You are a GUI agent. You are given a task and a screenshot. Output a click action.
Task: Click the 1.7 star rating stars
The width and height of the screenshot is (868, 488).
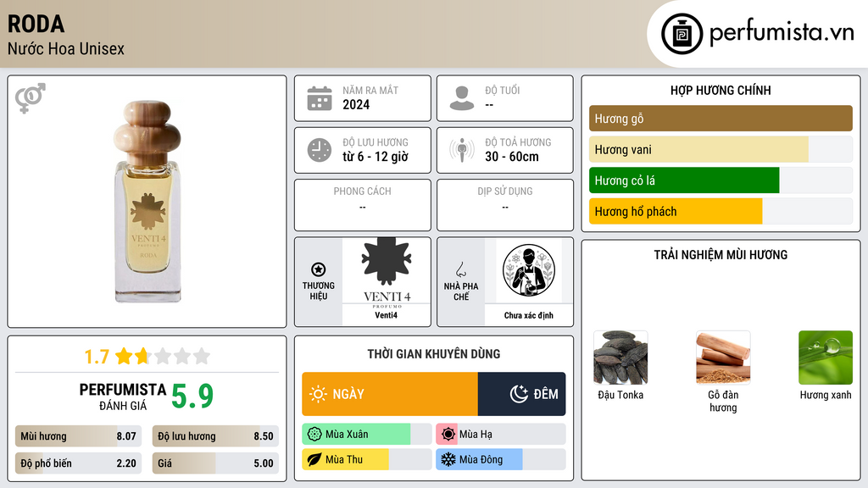163,357
